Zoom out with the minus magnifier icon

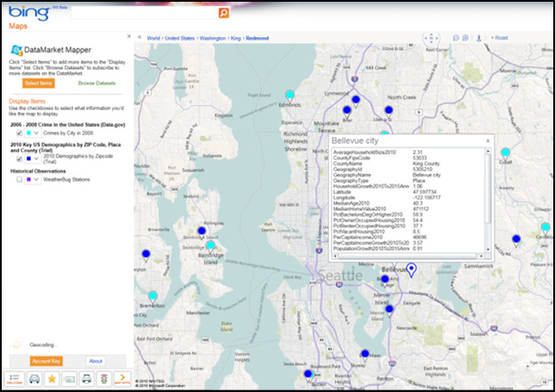456,38
